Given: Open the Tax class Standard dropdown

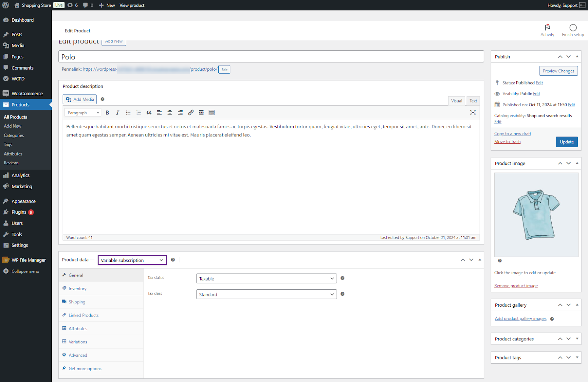Looking at the screenshot, I should pyautogui.click(x=266, y=294).
